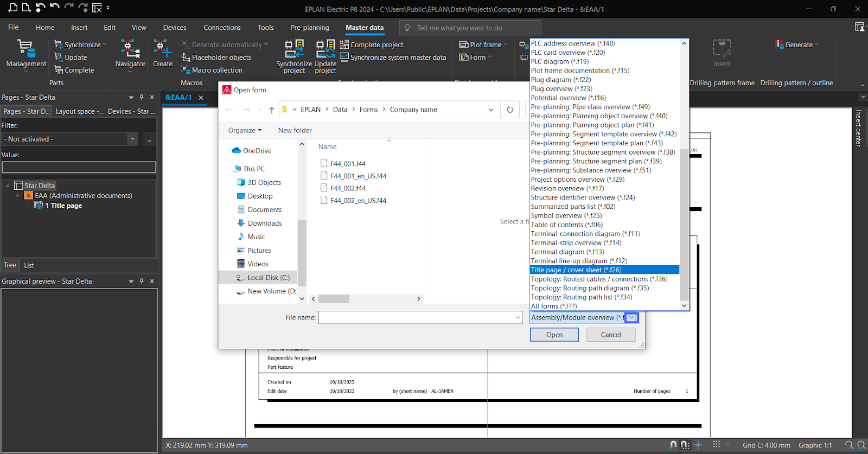Click Complete project in ribbon
The width and height of the screenshot is (868, 454).
point(372,44)
